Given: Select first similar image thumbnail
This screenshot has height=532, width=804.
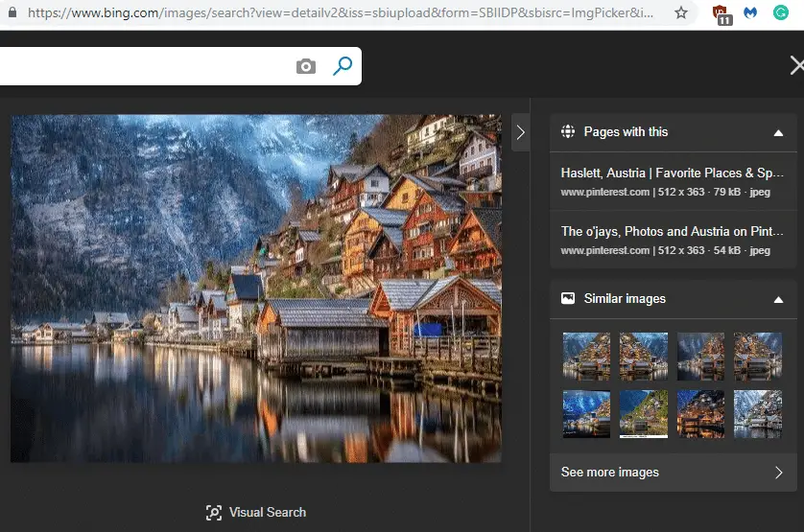Looking at the screenshot, I should 586,356.
